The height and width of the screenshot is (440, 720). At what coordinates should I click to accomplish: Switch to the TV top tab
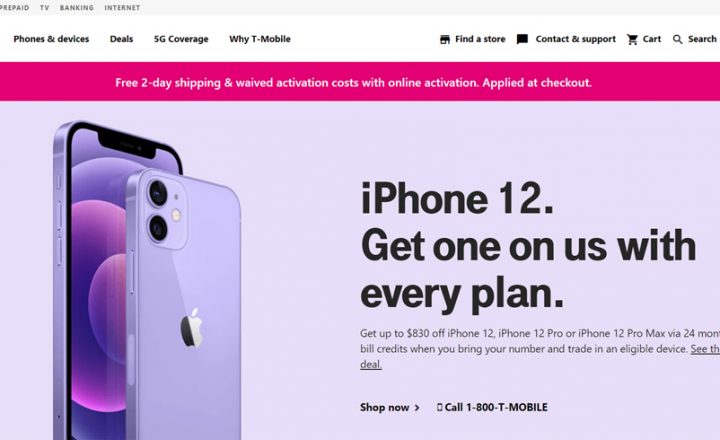click(x=44, y=8)
